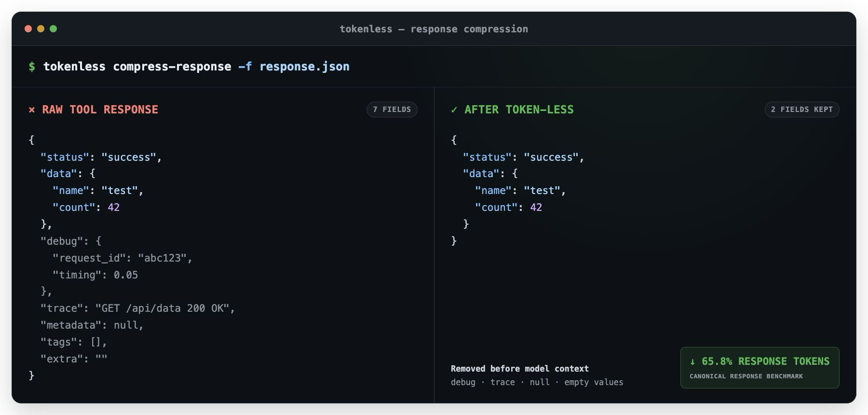This screenshot has height=415, width=868.
Task: Click the 'RAW TOOL RESPONSE' heading
Action: pyautogui.click(x=100, y=110)
